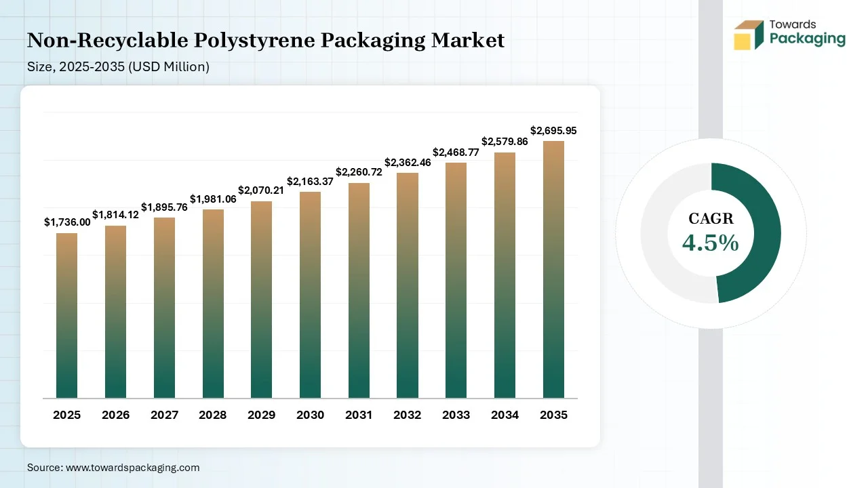Click the Towards Packaging brand name text
This screenshot has width=868, height=488.
tap(807, 33)
